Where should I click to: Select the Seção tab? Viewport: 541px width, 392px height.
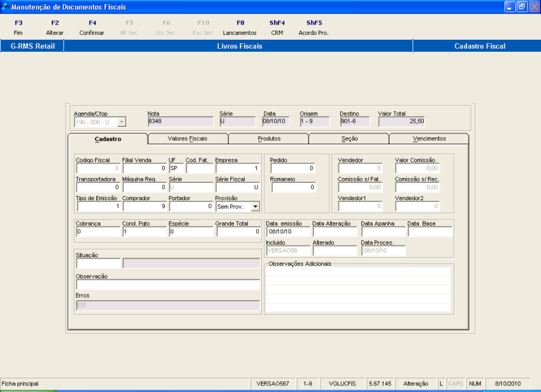[349, 139]
